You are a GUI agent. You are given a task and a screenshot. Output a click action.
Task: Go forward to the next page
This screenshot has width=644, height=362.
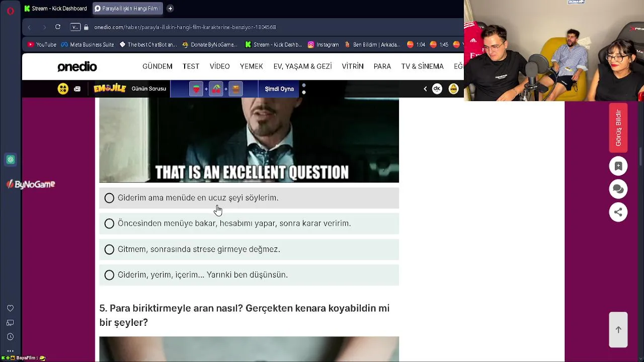coord(44,27)
